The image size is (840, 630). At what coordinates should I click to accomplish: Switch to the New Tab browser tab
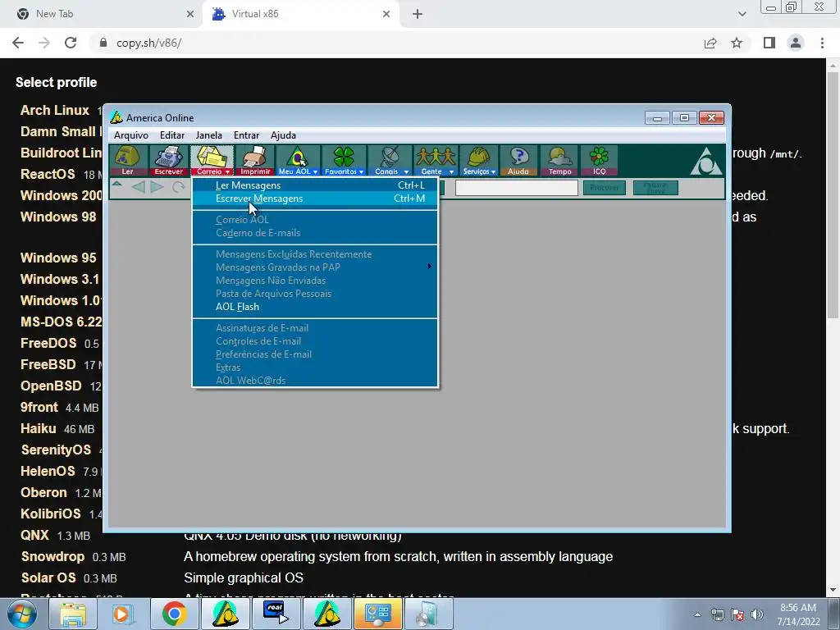click(x=102, y=14)
